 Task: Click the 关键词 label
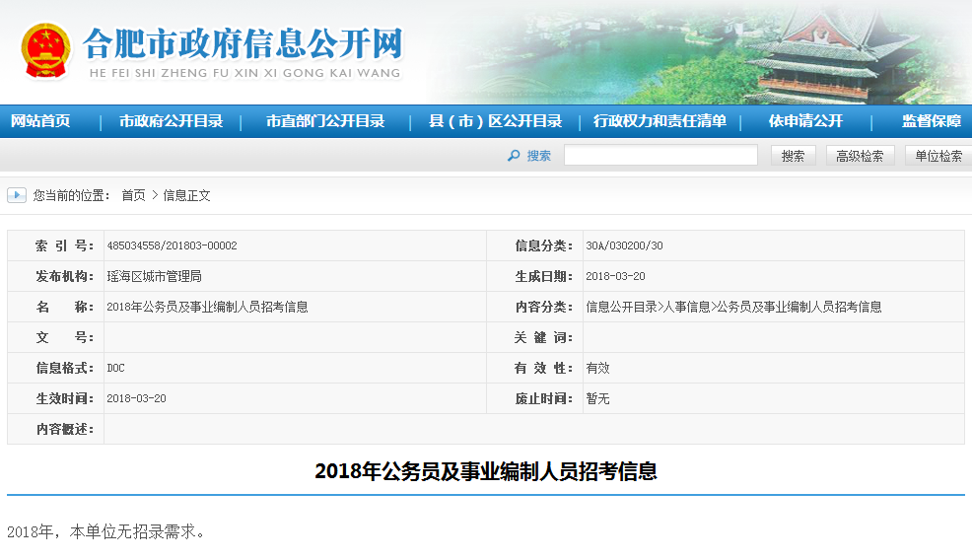543,337
